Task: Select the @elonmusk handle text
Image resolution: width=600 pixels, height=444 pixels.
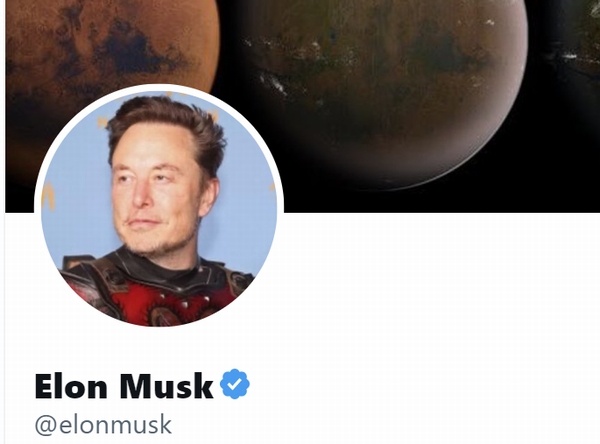Action: tap(103, 424)
